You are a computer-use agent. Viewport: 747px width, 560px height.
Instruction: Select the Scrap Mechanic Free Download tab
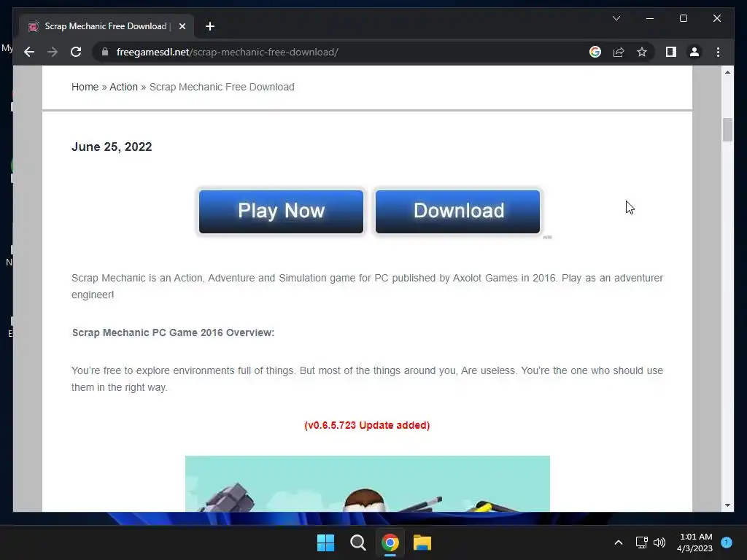pos(106,26)
